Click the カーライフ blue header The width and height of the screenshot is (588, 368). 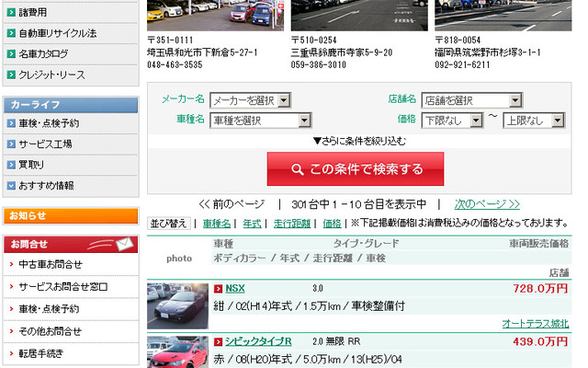click(71, 105)
